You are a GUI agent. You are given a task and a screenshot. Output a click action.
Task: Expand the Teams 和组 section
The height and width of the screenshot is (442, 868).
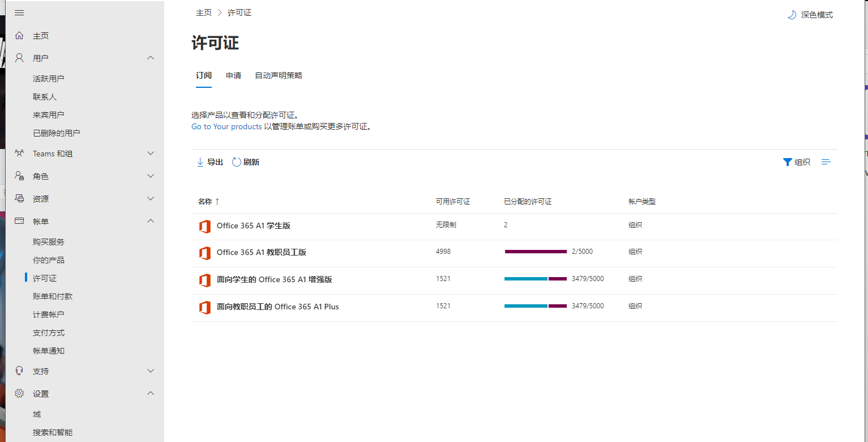point(151,154)
